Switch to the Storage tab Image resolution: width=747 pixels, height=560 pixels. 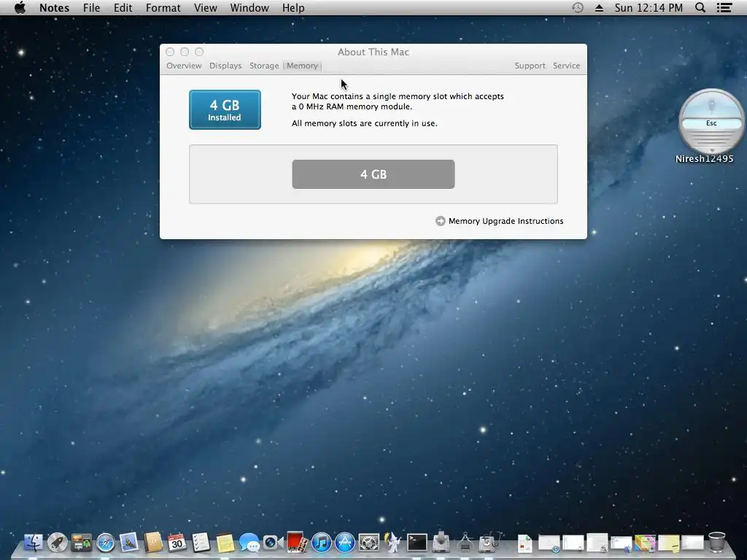coord(264,66)
